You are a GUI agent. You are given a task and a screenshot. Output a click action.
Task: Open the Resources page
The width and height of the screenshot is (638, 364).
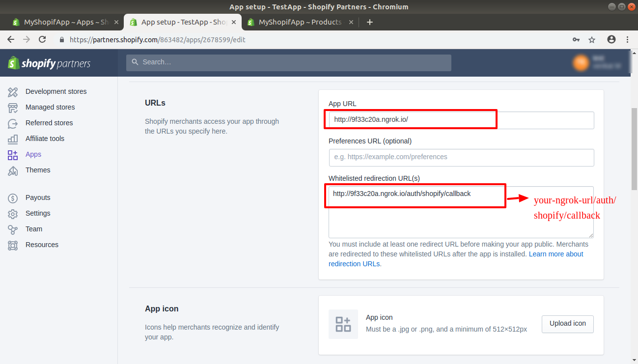pyautogui.click(x=42, y=245)
